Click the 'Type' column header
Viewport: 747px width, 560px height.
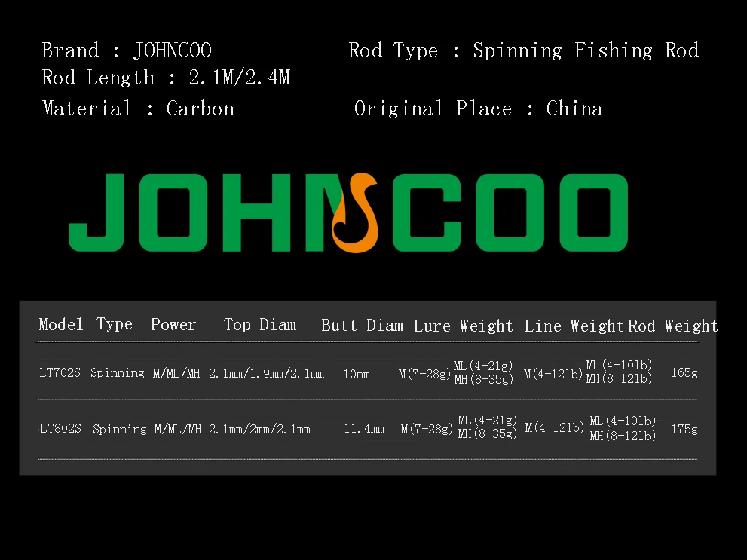point(115,324)
